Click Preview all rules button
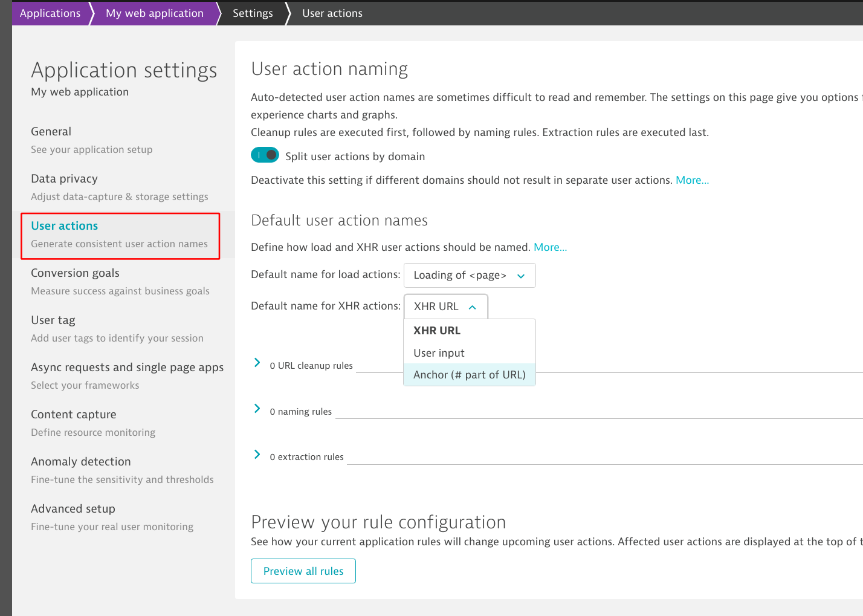 point(303,571)
